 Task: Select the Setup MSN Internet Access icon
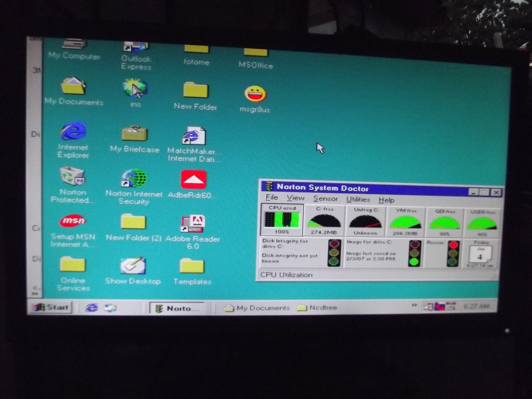tap(73, 231)
